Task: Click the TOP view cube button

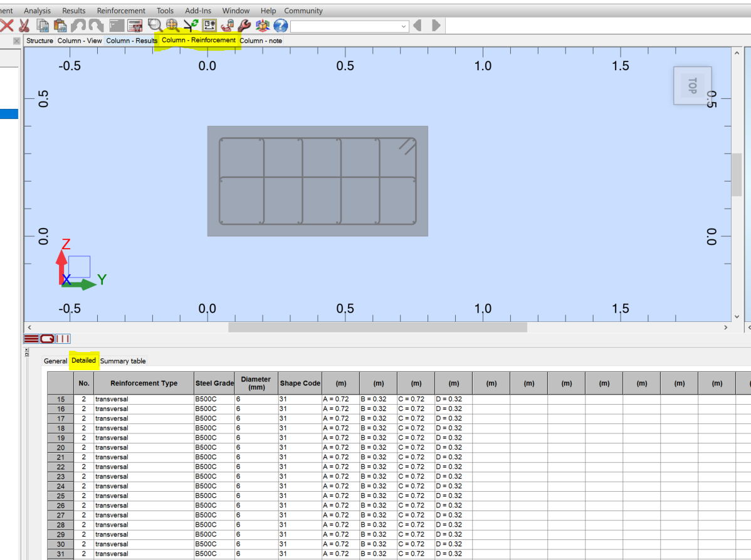Action: [692, 86]
